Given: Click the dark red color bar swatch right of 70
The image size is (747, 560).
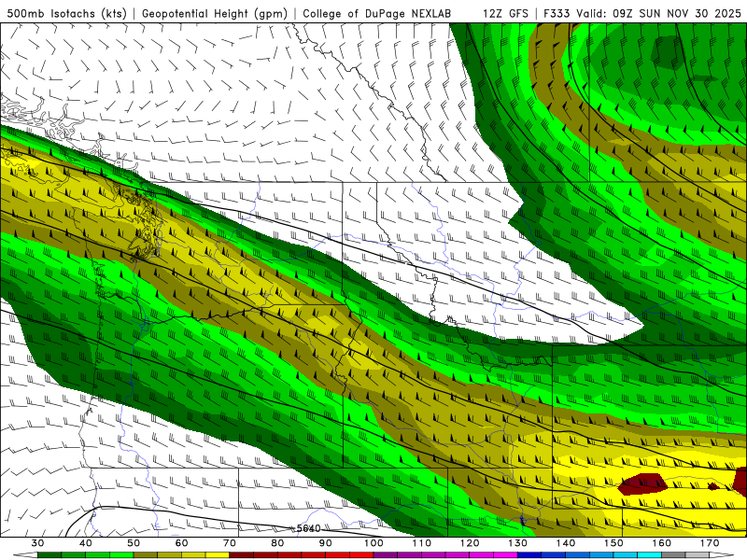Looking at the screenshot, I should click(242, 555).
